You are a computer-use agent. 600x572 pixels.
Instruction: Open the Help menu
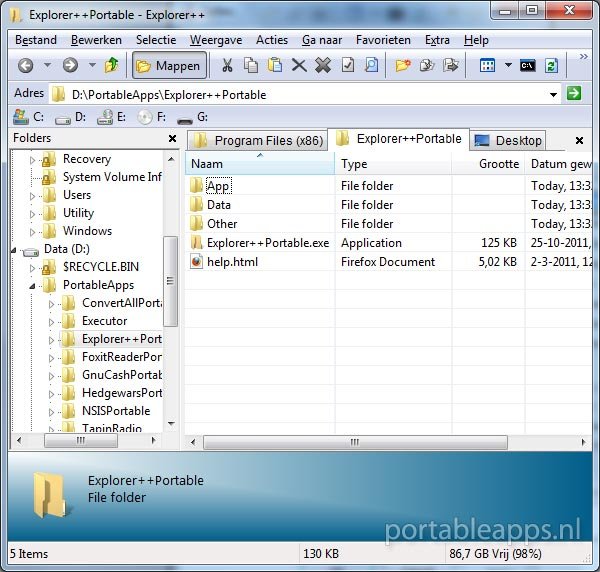click(476, 40)
